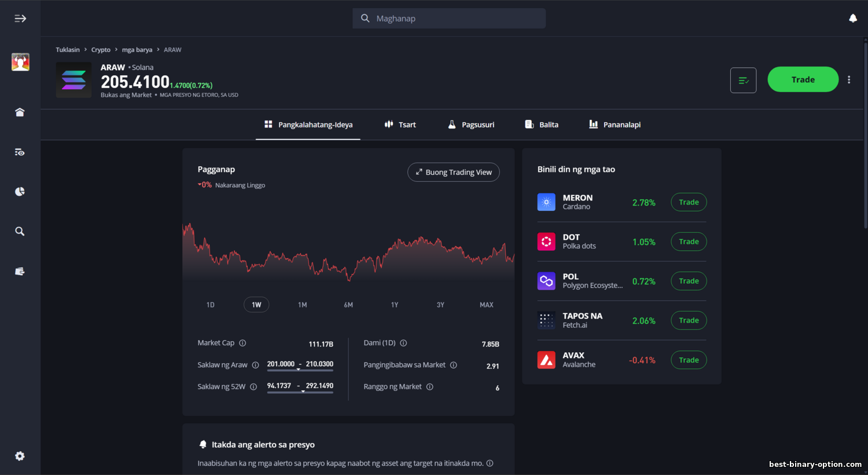Screen dimensions: 868x475
Task: Click the Maghanap search field
Action: coord(449,19)
